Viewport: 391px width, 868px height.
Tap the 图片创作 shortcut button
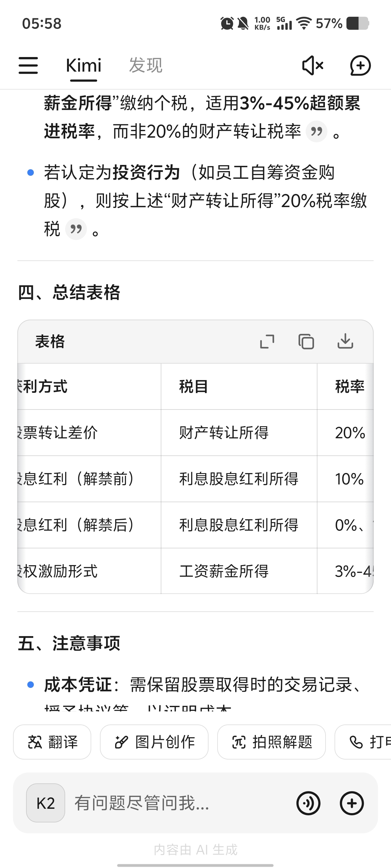pos(154,742)
